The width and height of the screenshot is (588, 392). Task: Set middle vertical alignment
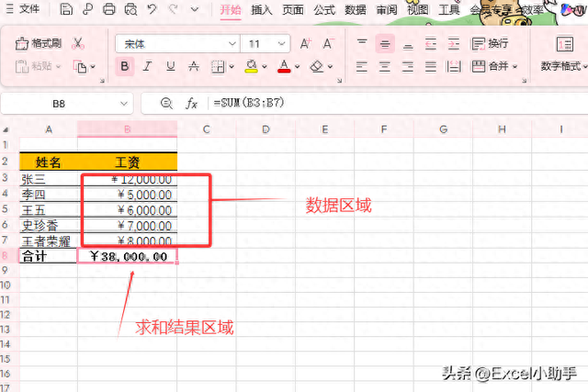pyautogui.click(x=385, y=43)
